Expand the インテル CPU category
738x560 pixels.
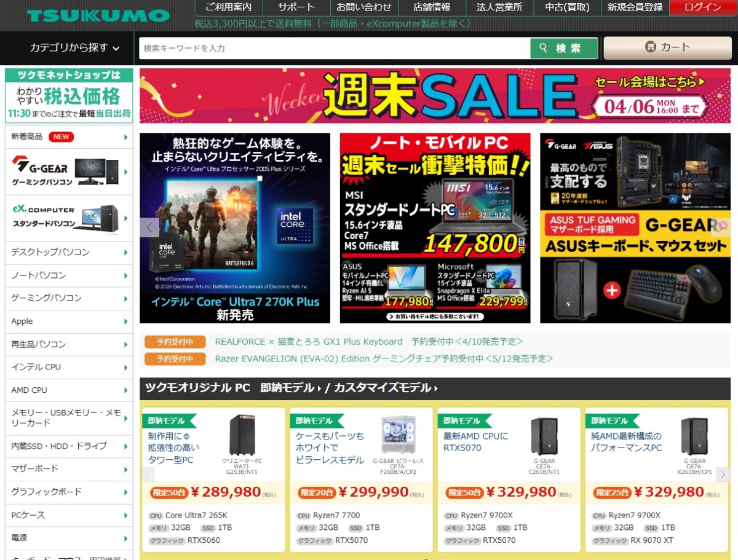pos(69,367)
